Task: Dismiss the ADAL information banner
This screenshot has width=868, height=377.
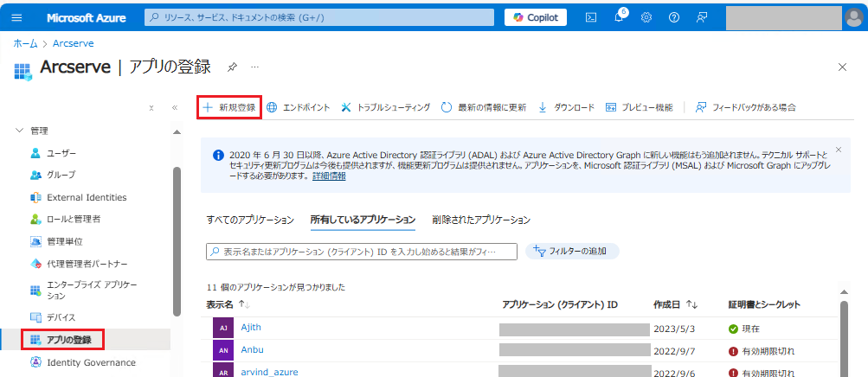Action: coord(838,150)
